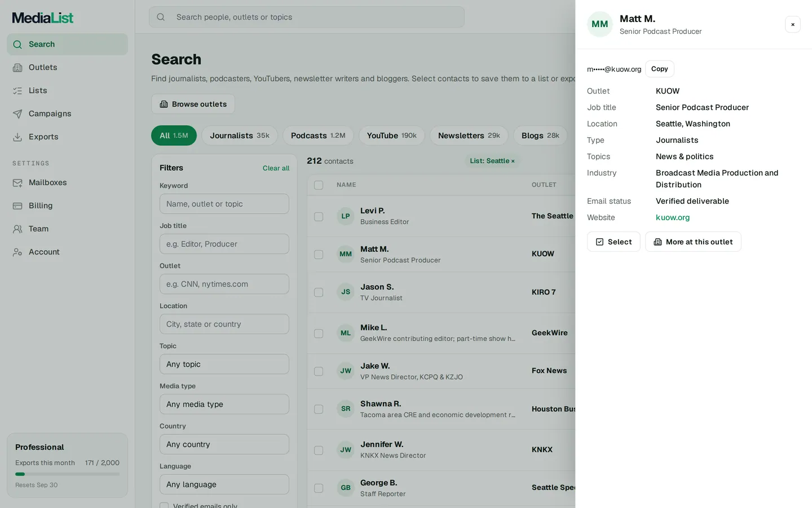The image size is (812, 508).
Task: Click the magnifier icon in search bar
Action: click(x=161, y=17)
